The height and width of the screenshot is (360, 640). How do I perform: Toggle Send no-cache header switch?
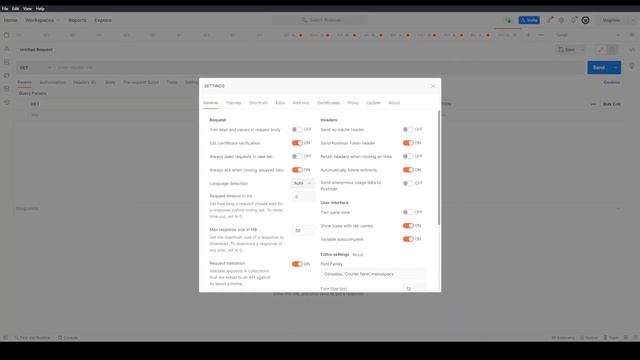(408, 129)
